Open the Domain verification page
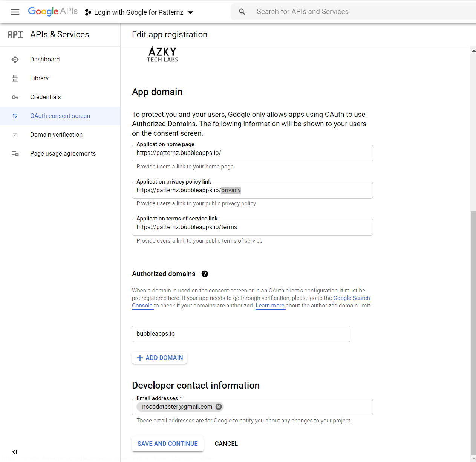 [56, 135]
